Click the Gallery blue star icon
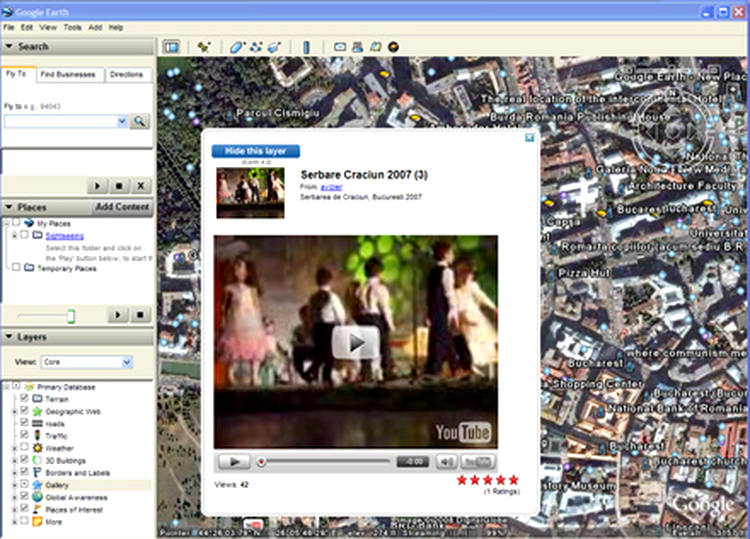The height and width of the screenshot is (539, 750). 37,485
